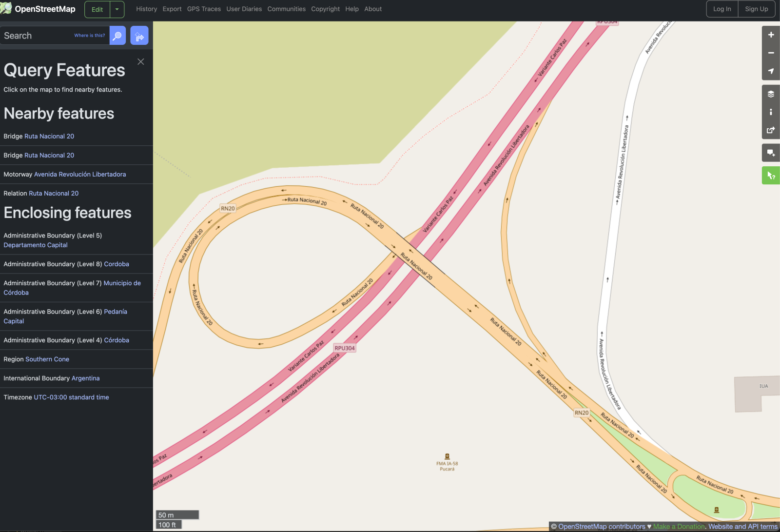Image resolution: width=780 pixels, height=532 pixels.
Task: Show my location on map
Action: pos(771,71)
